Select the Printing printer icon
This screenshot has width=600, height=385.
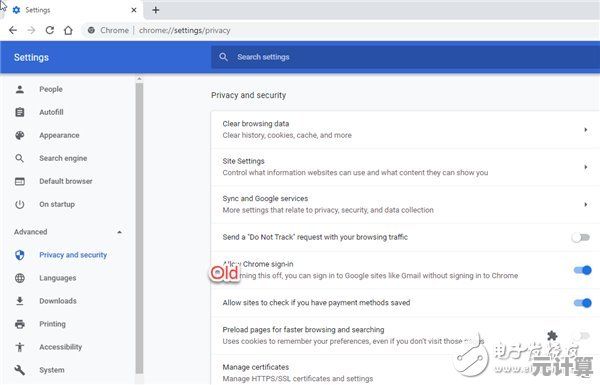point(20,324)
